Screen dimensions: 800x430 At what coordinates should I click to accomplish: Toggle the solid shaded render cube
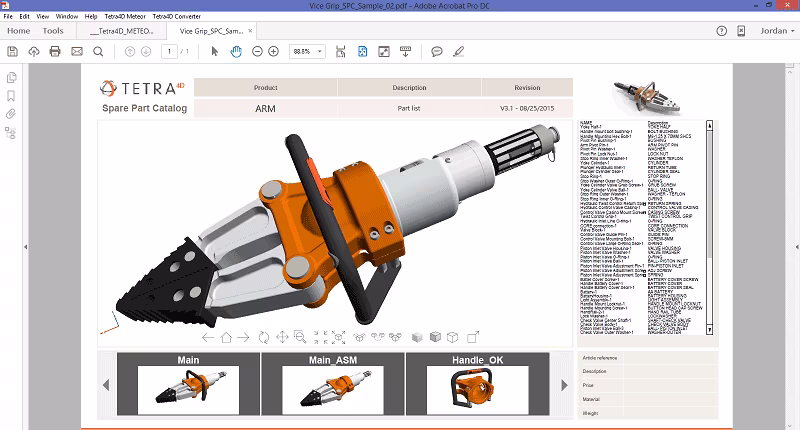click(x=416, y=337)
